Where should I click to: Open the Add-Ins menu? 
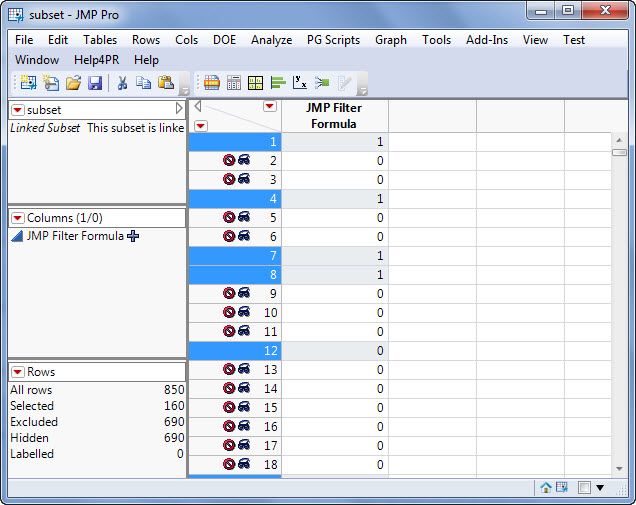(x=487, y=40)
